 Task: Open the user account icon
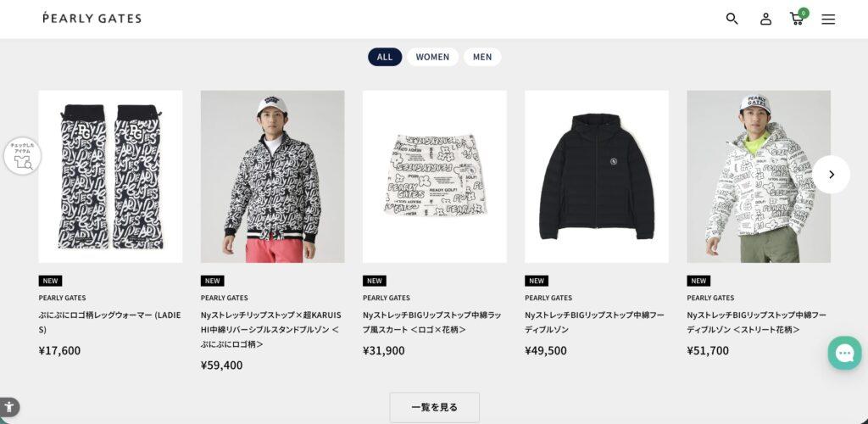pos(765,19)
